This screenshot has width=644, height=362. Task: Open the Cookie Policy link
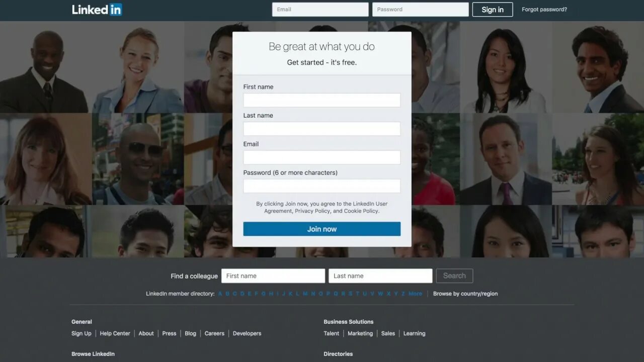(361, 211)
